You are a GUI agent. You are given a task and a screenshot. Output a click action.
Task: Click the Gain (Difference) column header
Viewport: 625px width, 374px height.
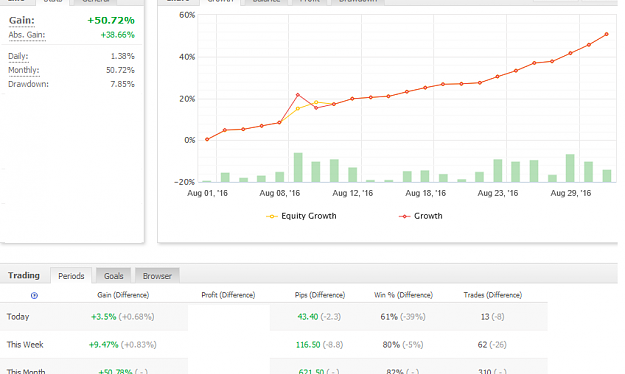123,295
